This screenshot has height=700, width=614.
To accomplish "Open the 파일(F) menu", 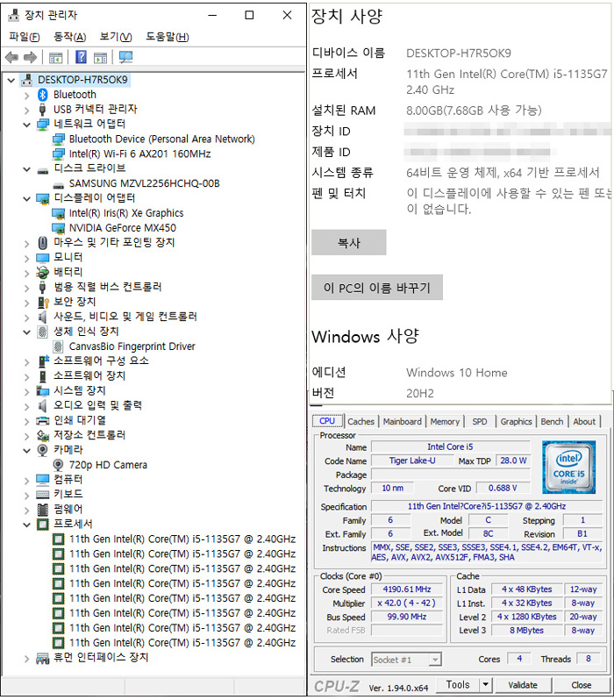I will [24, 37].
